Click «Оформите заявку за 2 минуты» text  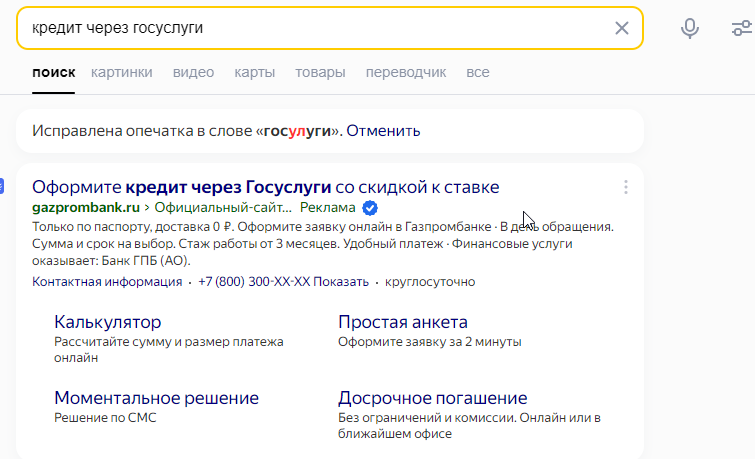(430, 342)
